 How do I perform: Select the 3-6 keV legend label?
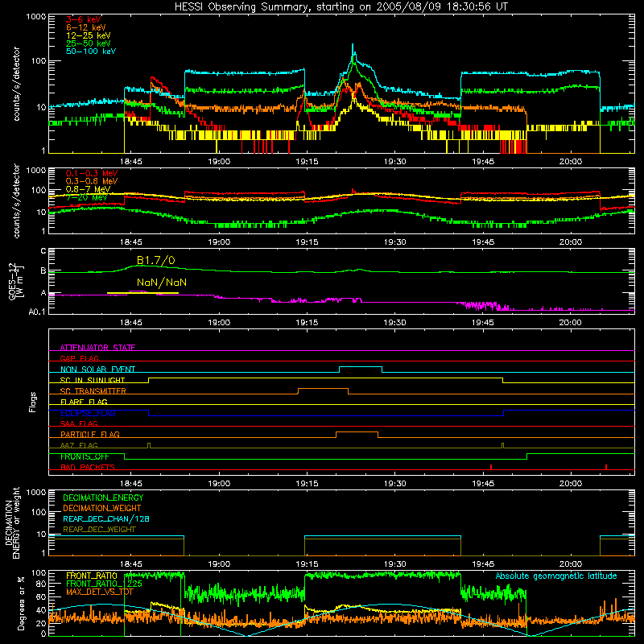(x=84, y=19)
